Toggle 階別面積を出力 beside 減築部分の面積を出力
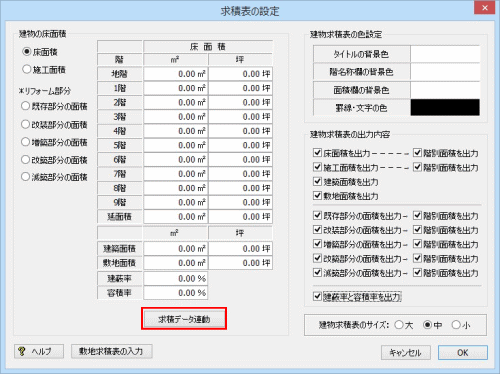The image size is (500, 374). (417, 272)
